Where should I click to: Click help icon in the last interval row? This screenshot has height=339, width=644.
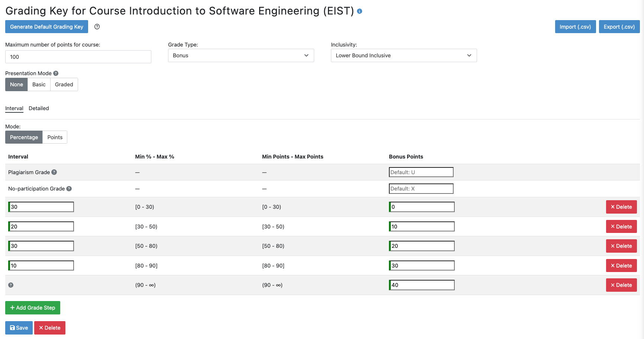pyautogui.click(x=11, y=285)
